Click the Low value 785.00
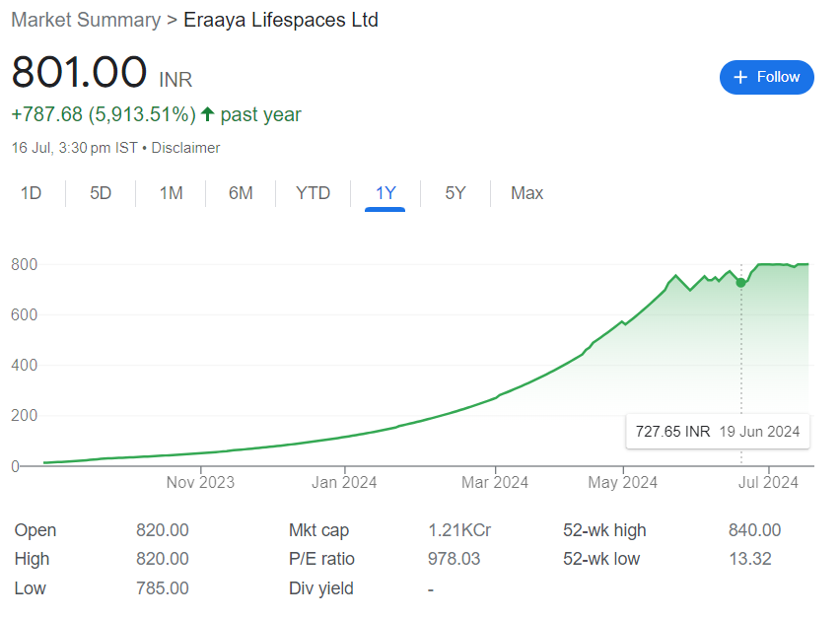Viewport: 840px width, 618px height. point(163,588)
